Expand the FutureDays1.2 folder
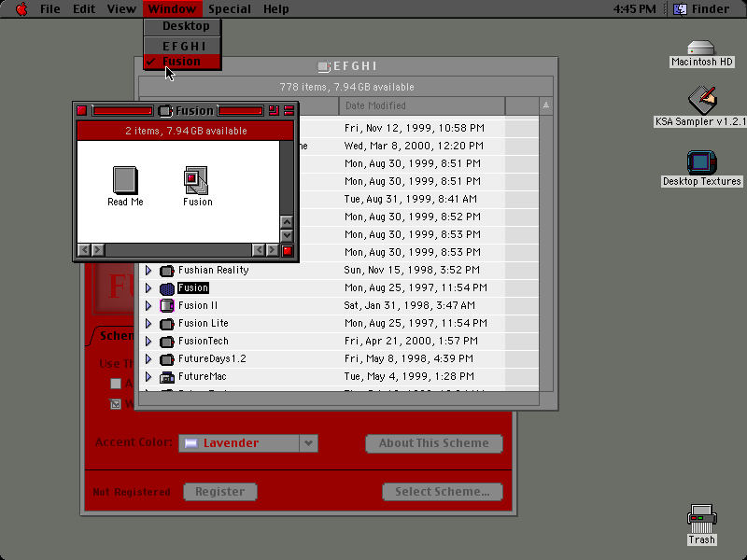Image resolution: width=747 pixels, height=560 pixels. point(148,359)
